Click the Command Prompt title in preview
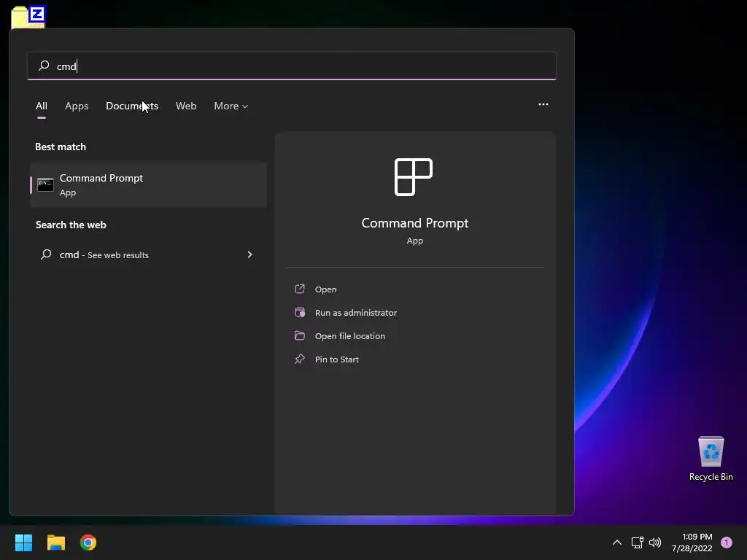747x560 pixels. [x=415, y=223]
